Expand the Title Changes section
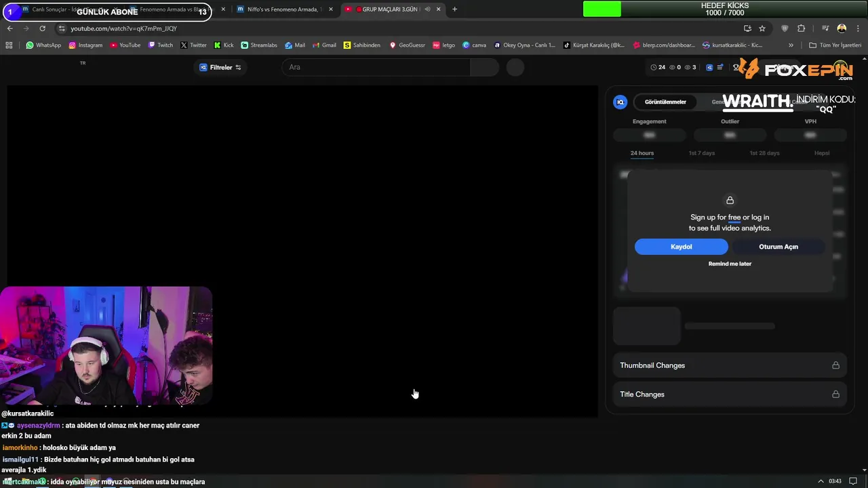This screenshot has height=488, width=868. tap(730, 394)
